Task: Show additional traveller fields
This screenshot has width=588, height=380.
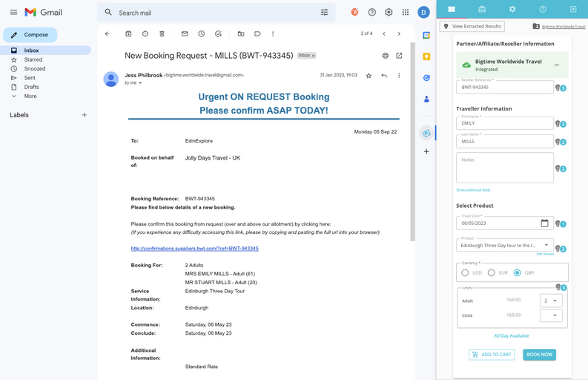Action: pos(473,190)
